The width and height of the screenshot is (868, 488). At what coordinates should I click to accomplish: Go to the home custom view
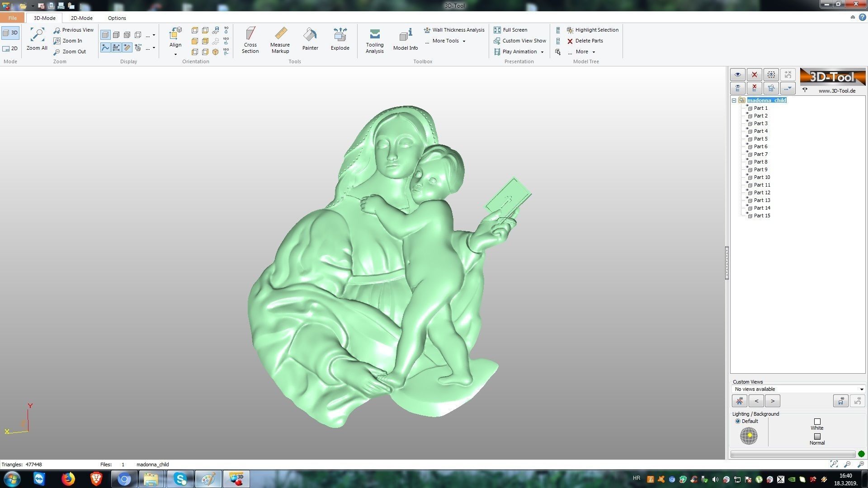pyautogui.click(x=740, y=401)
